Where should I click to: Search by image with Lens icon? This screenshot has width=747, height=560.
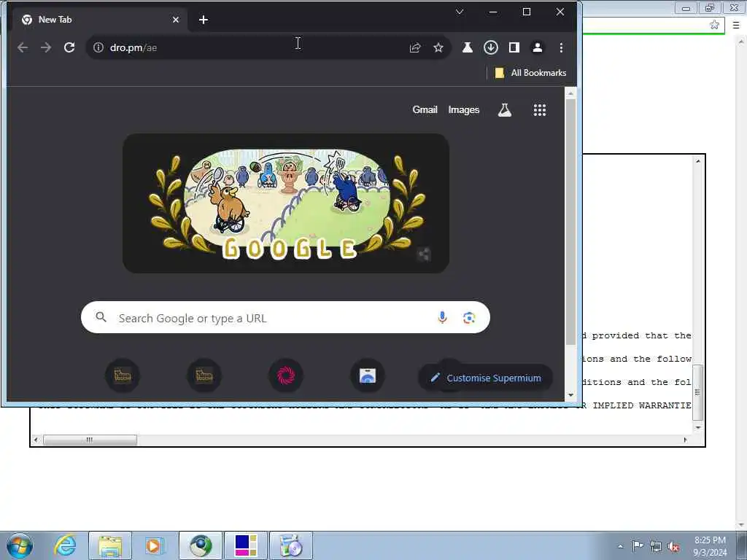pos(469,318)
